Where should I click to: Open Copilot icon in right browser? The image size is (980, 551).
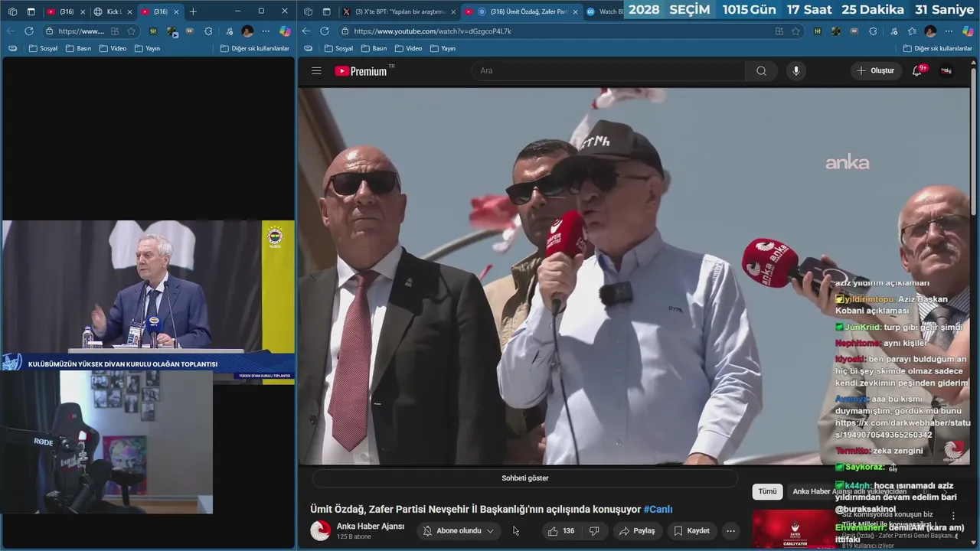click(x=968, y=31)
